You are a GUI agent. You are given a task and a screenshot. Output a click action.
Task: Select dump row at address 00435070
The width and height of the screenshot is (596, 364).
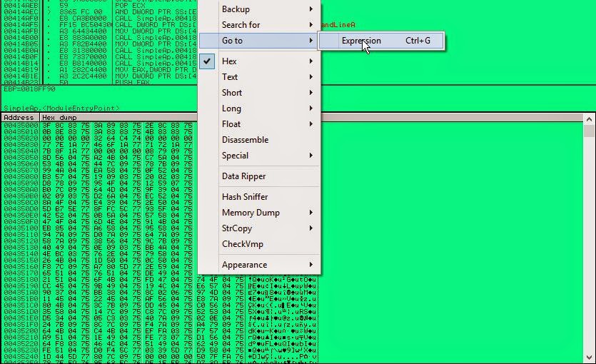click(x=99, y=170)
